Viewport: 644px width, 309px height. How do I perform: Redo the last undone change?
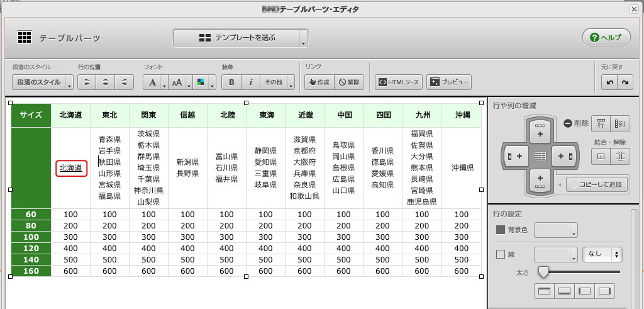625,82
